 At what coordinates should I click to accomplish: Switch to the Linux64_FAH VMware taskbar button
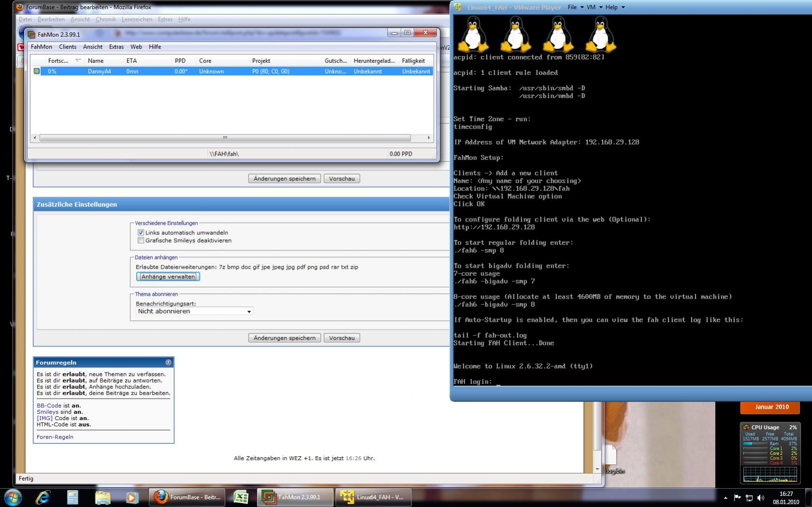tap(373, 497)
